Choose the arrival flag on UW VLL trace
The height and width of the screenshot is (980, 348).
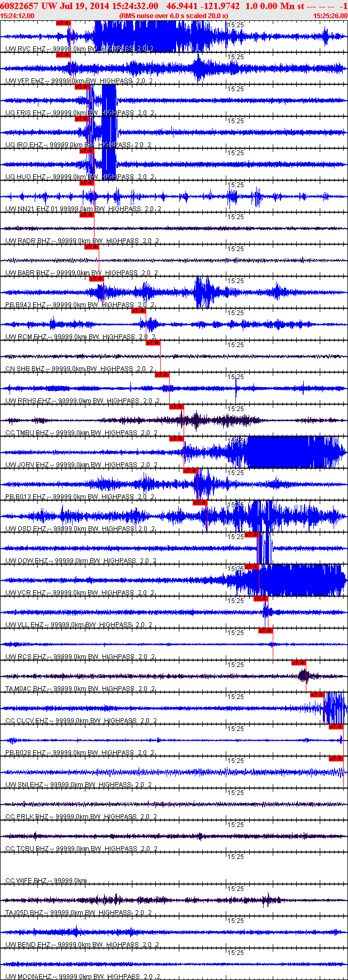260,599
